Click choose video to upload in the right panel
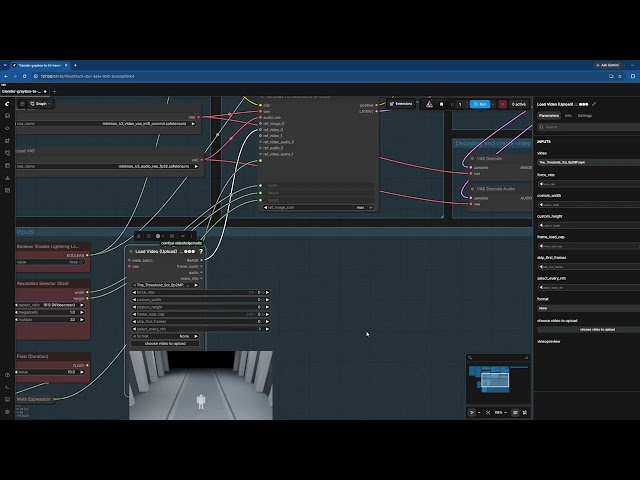This screenshot has height=480, width=640. pos(589,329)
